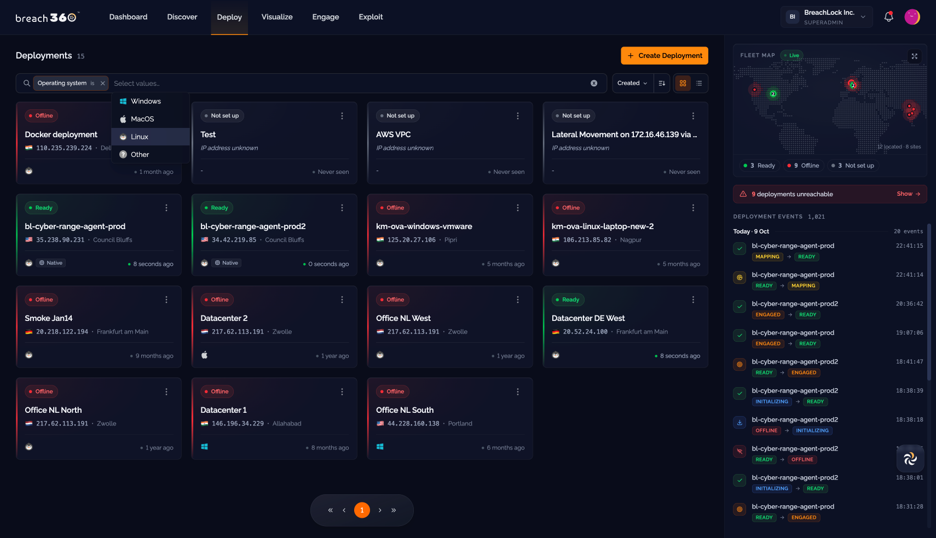This screenshot has height=538, width=936.
Task: Open the user profile avatar
Action: [912, 17]
